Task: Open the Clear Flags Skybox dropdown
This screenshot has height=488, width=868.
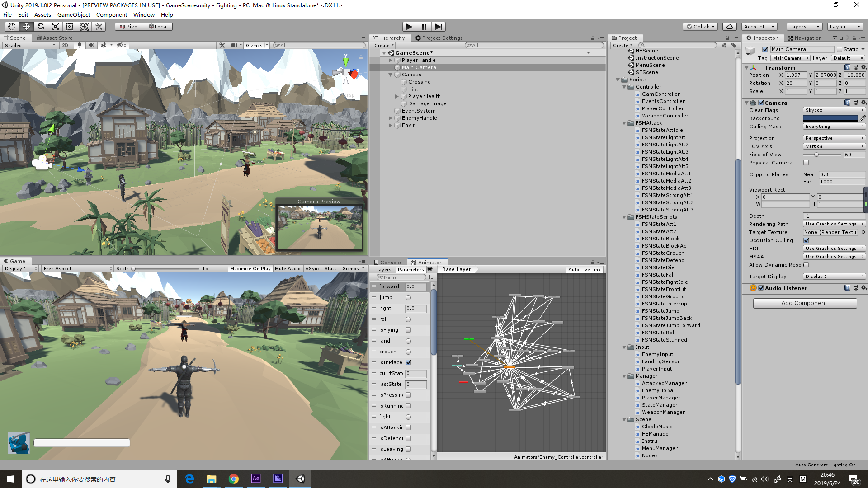Action: [x=834, y=110]
